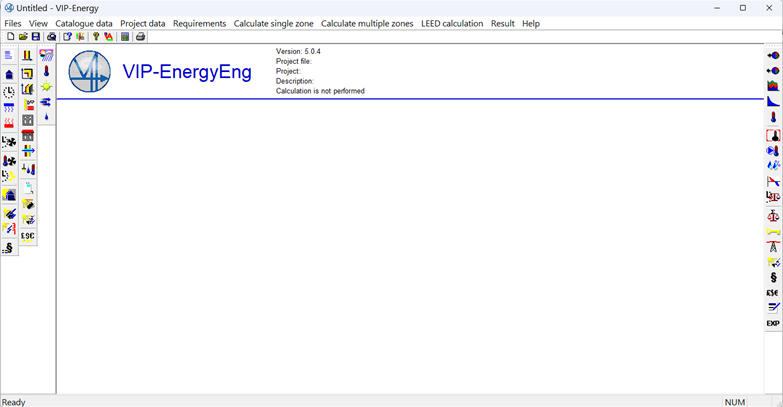Click the Open folder toolbar icon

23,37
